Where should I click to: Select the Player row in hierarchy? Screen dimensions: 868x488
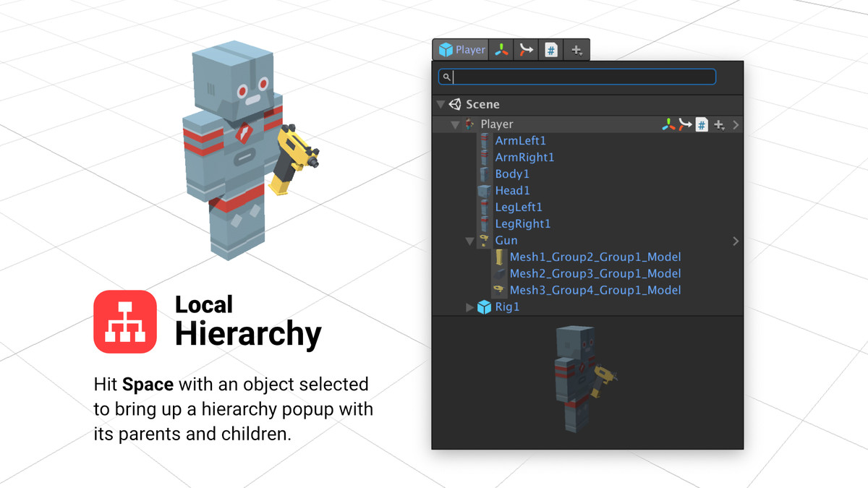pyautogui.click(x=587, y=124)
